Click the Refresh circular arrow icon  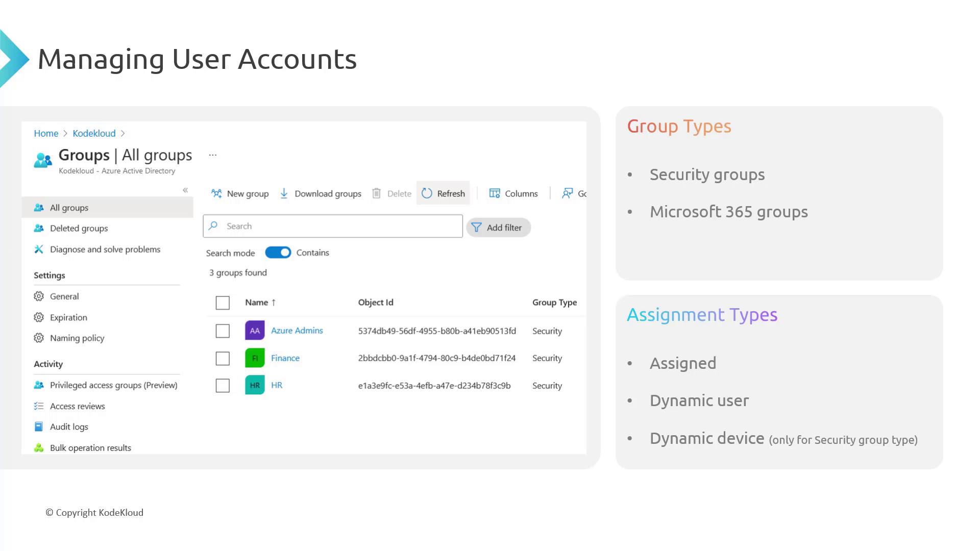(427, 193)
